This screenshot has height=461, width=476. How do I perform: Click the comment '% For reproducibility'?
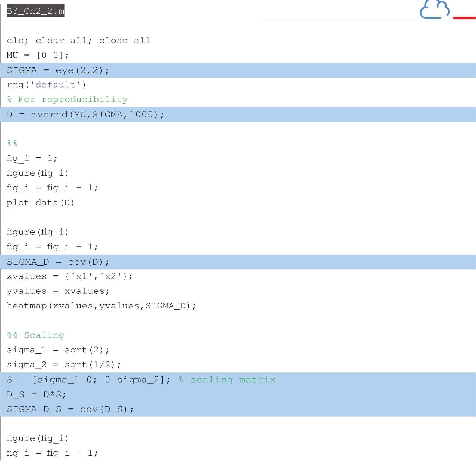pos(67,100)
